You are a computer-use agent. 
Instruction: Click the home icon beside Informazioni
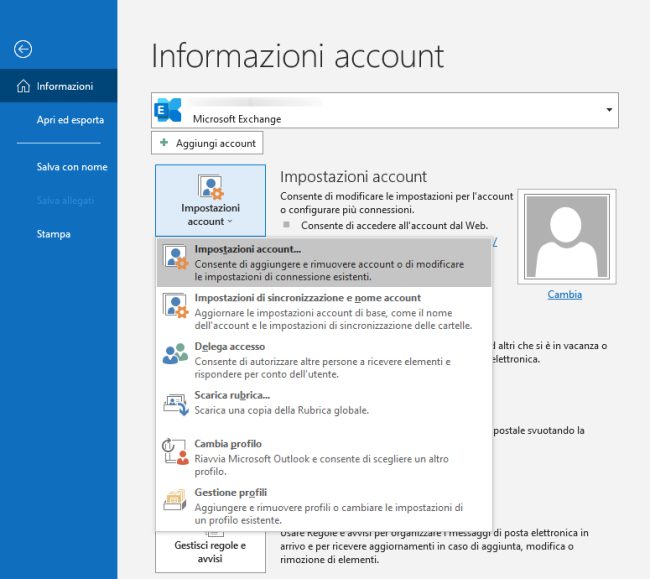click(x=23, y=86)
